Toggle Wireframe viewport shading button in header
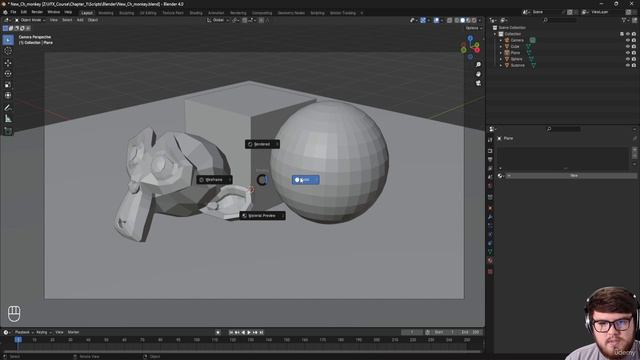 [457, 20]
